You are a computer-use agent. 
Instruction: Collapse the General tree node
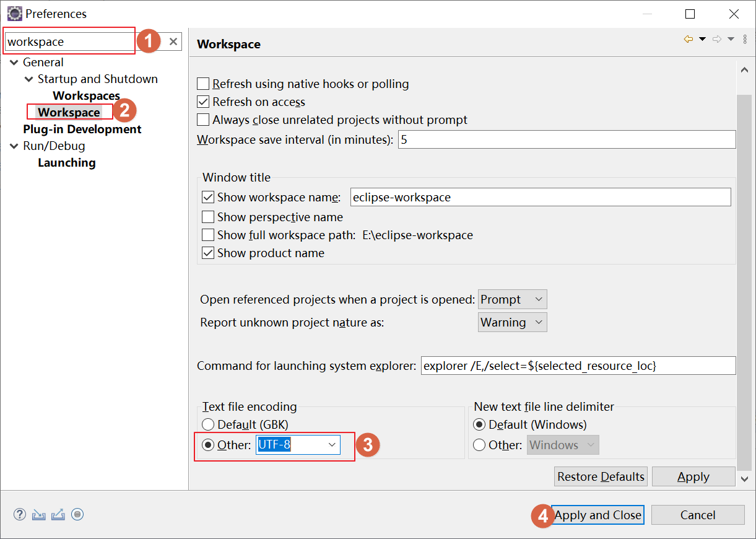click(x=14, y=63)
